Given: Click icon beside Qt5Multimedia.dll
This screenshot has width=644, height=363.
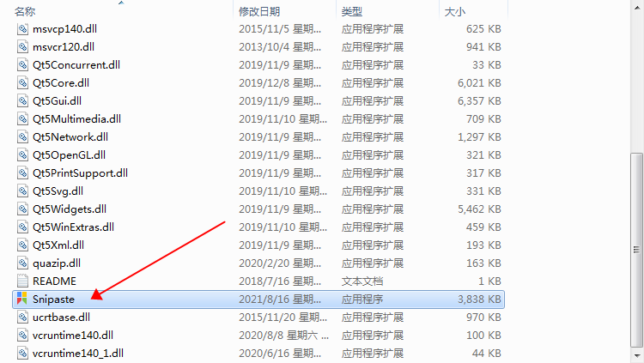Looking at the screenshot, I should 22,119.
